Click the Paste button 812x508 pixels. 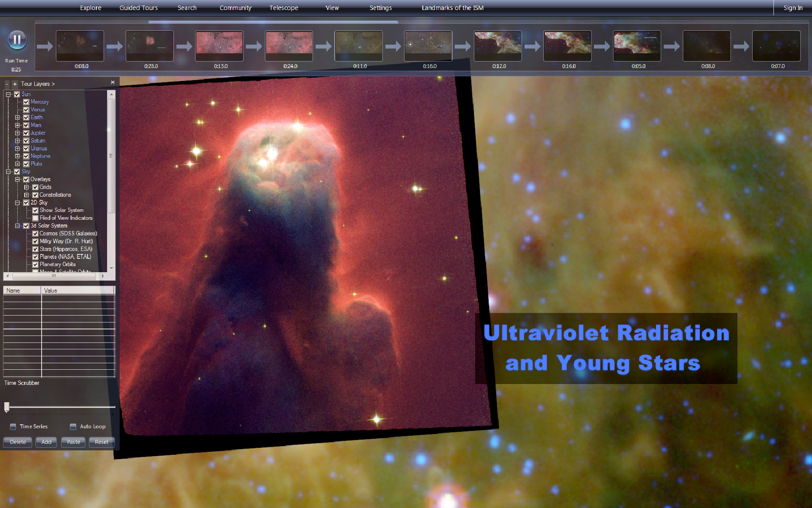(x=74, y=442)
